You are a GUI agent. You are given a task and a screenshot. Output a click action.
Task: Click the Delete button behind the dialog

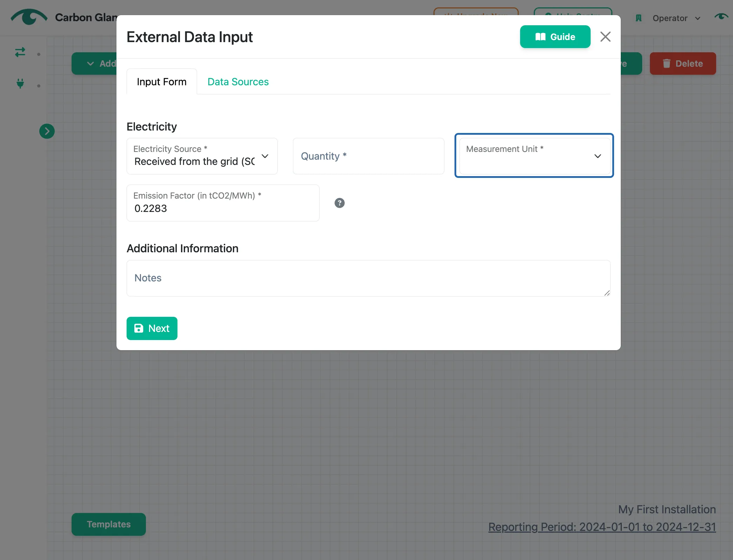tap(682, 64)
